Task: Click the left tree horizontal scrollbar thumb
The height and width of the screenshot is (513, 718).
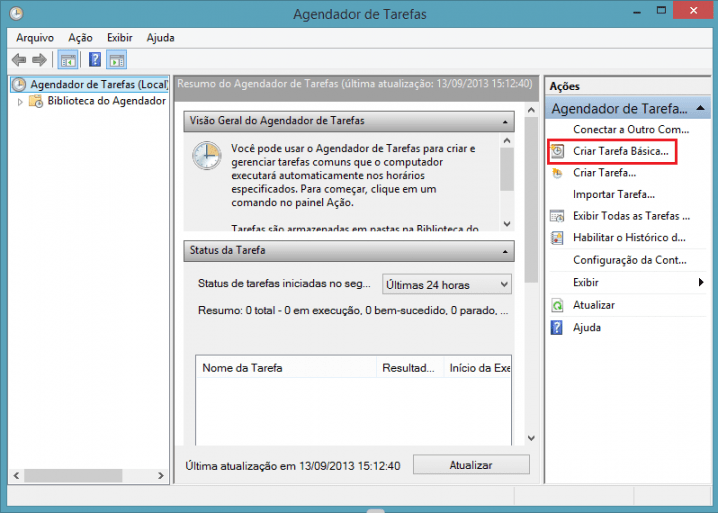Action: click(x=73, y=475)
